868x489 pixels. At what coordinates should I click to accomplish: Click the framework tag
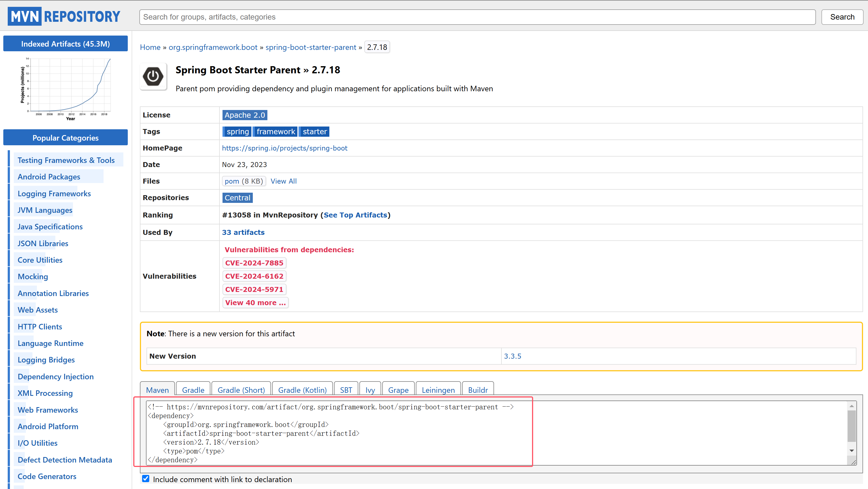[x=275, y=131]
